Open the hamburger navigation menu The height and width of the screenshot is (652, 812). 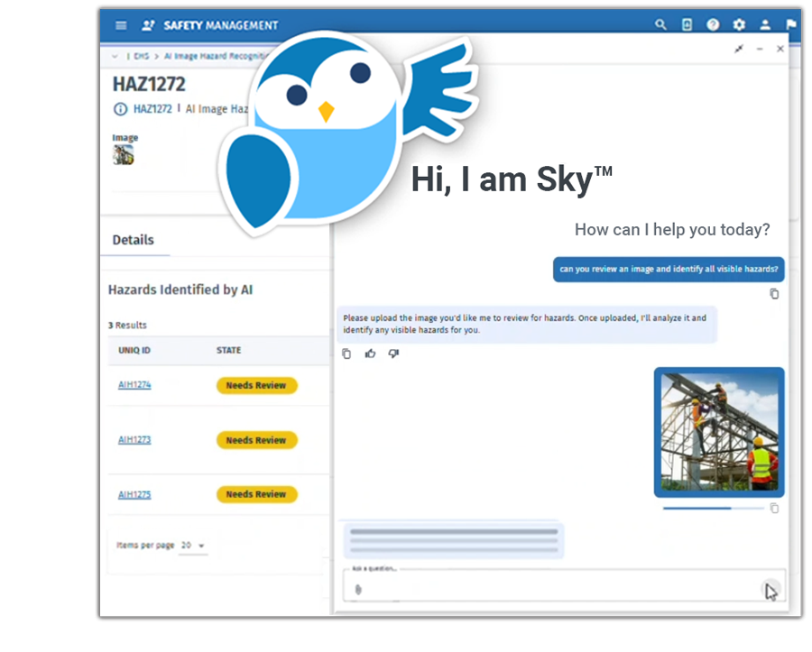[x=121, y=25]
